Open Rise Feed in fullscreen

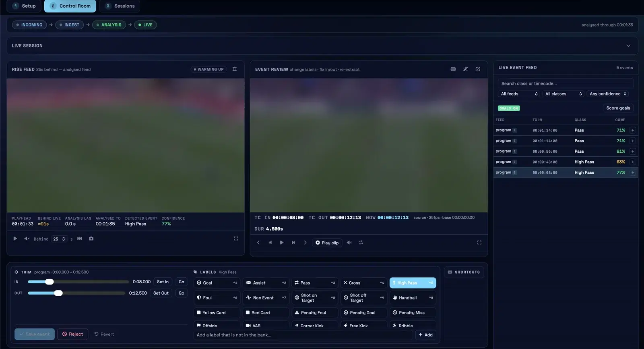click(x=236, y=239)
